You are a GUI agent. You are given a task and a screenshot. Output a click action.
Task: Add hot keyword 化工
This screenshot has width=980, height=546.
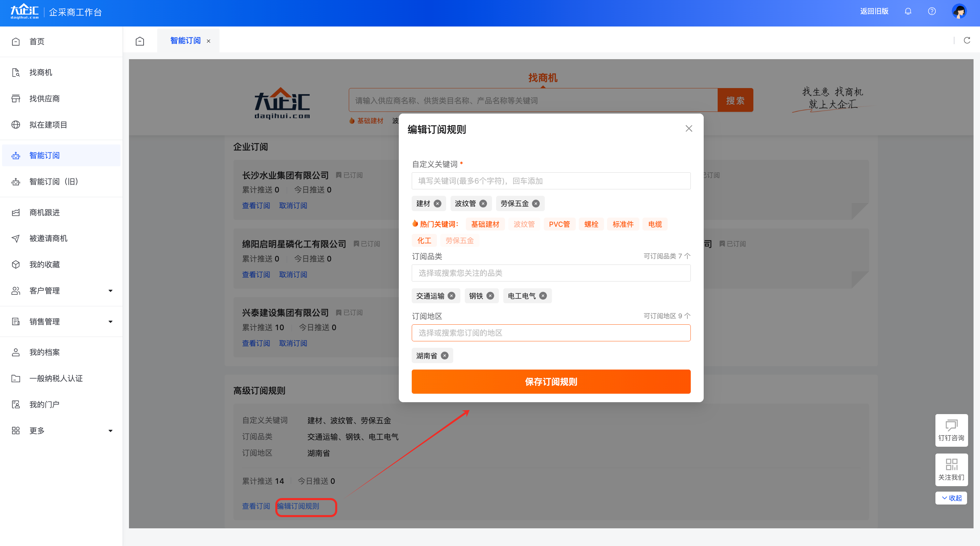[424, 241]
